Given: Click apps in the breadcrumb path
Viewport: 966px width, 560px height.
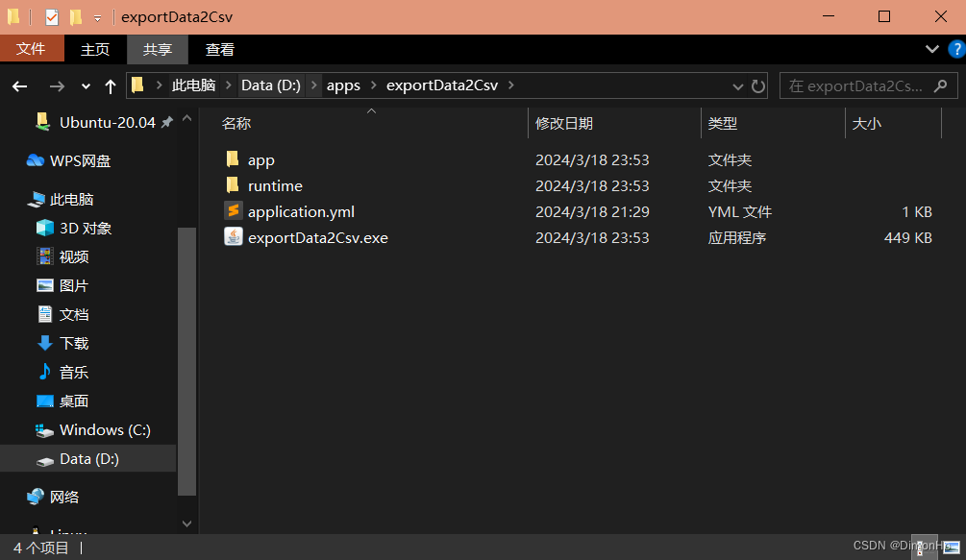Looking at the screenshot, I should click(x=343, y=85).
